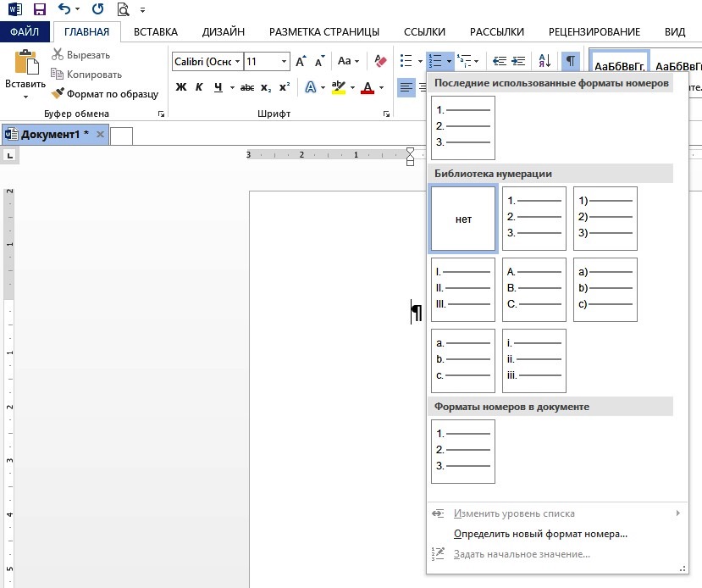Open the Шрифт dialog launcher
Image resolution: width=702 pixels, height=588 pixels.
(386, 114)
